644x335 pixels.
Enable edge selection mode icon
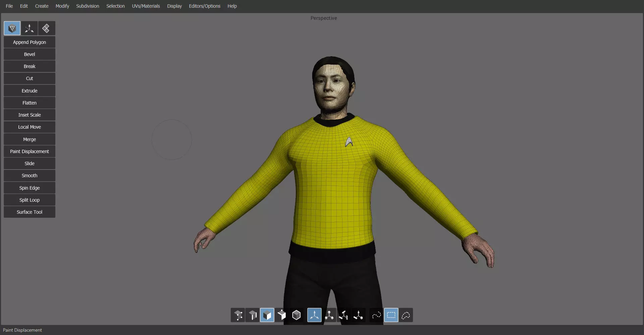coord(253,315)
